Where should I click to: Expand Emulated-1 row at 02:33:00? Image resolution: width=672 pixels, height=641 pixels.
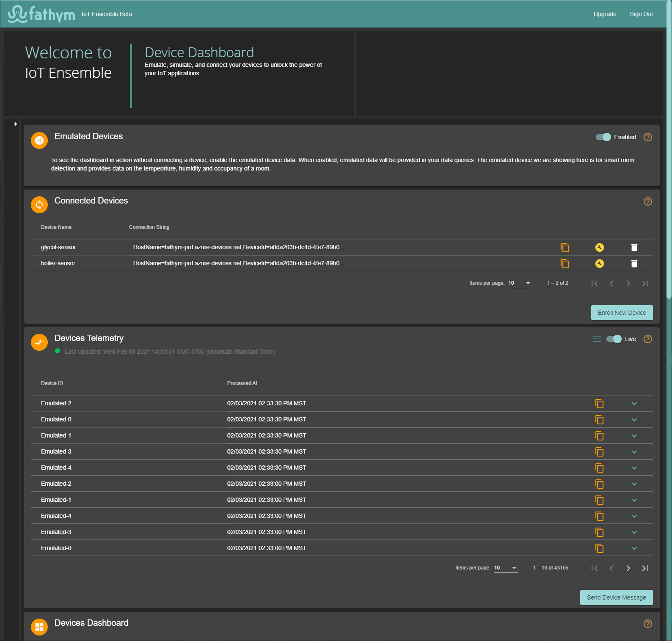pos(634,500)
